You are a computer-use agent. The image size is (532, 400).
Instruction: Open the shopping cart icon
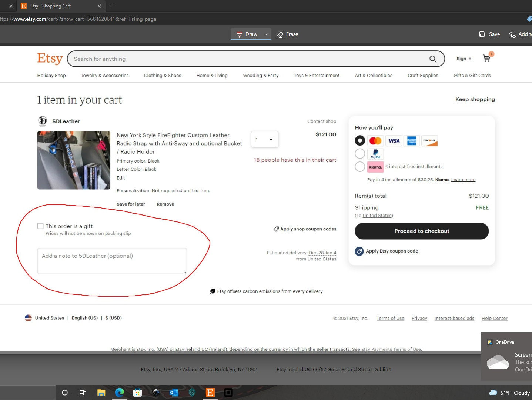pyautogui.click(x=486, y=58)
